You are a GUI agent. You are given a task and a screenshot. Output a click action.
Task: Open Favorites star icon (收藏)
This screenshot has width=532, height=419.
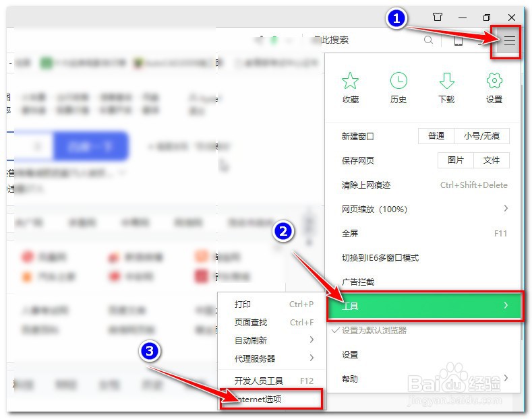[x=350, y=88]
